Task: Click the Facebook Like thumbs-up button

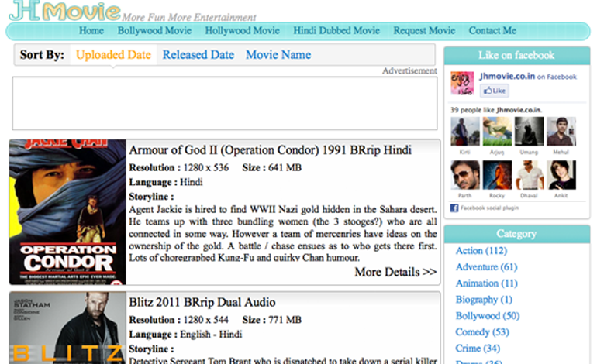Action: [494, 91]
